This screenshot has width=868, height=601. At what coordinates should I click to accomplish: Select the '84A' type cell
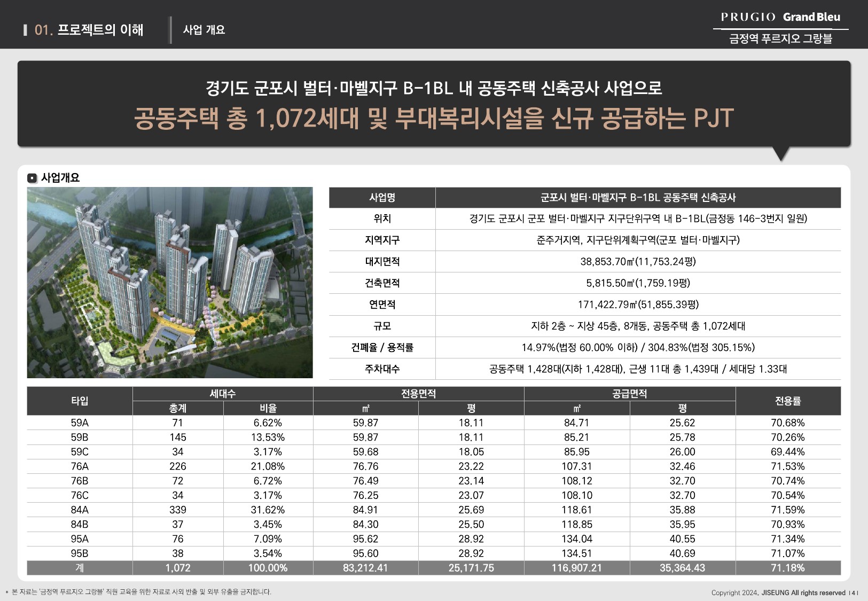click(x=80, y=510)
